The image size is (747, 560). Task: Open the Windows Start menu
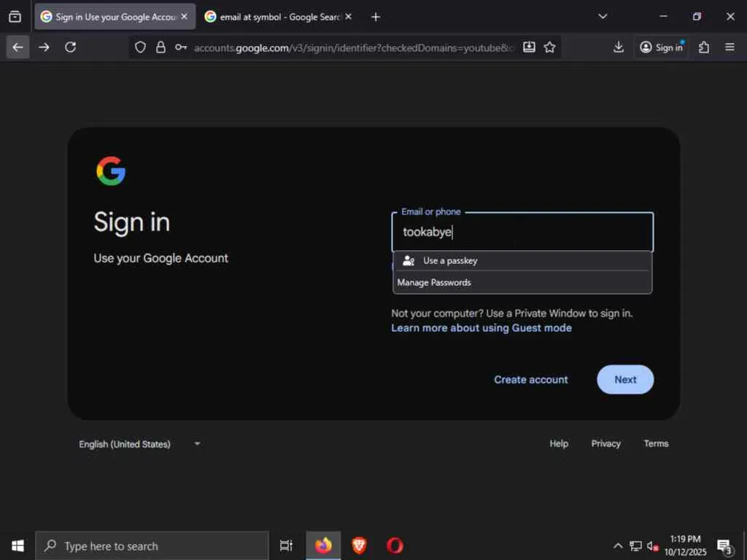pos(18,545)
